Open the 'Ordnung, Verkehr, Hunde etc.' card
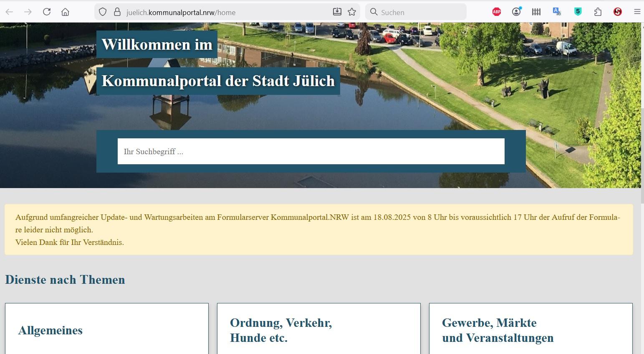Image resolution: width=644 pixels, height=354 pixels. pos(318,330)
